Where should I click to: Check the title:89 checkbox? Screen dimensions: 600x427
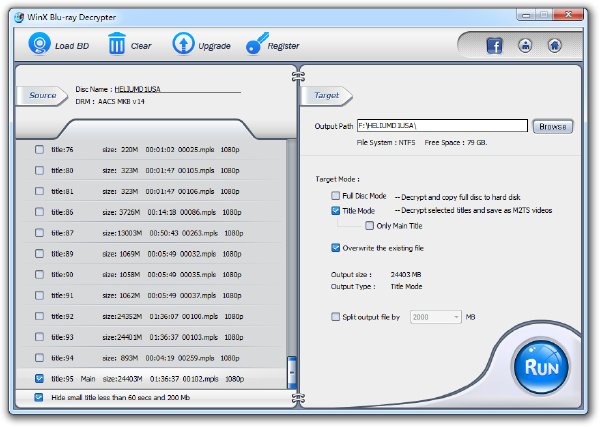pos(39,253)
